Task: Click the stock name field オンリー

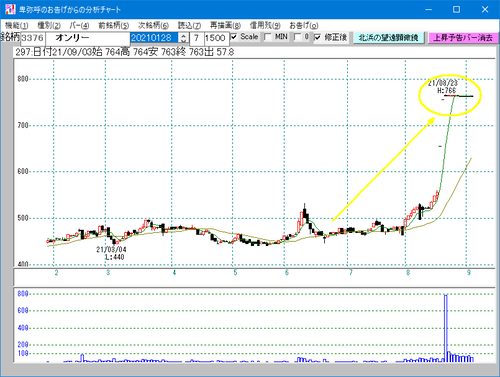Action: click(88, 38)
